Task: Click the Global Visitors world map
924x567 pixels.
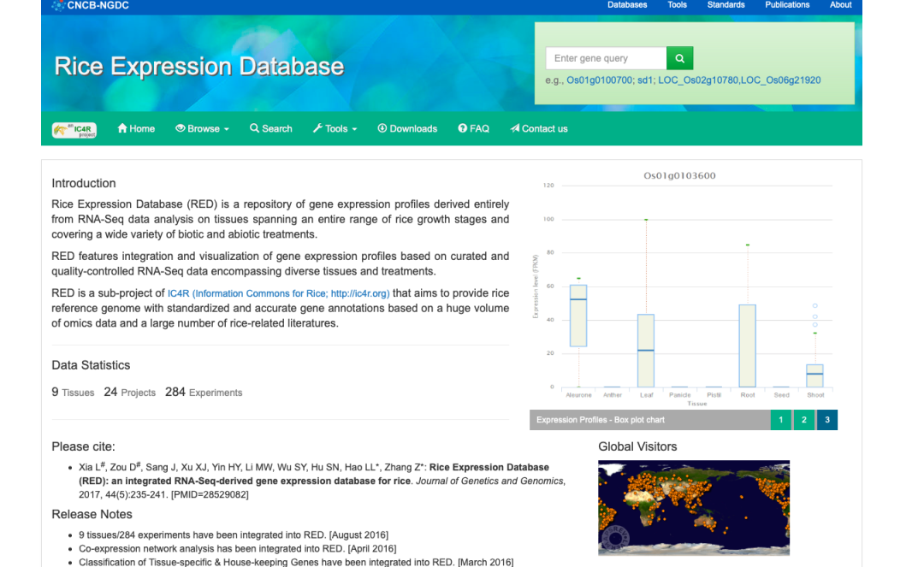Action: tap(693, 508)
